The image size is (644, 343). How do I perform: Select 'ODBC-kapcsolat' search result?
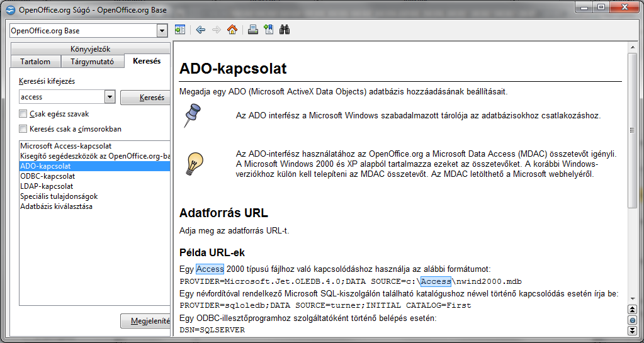95,176
